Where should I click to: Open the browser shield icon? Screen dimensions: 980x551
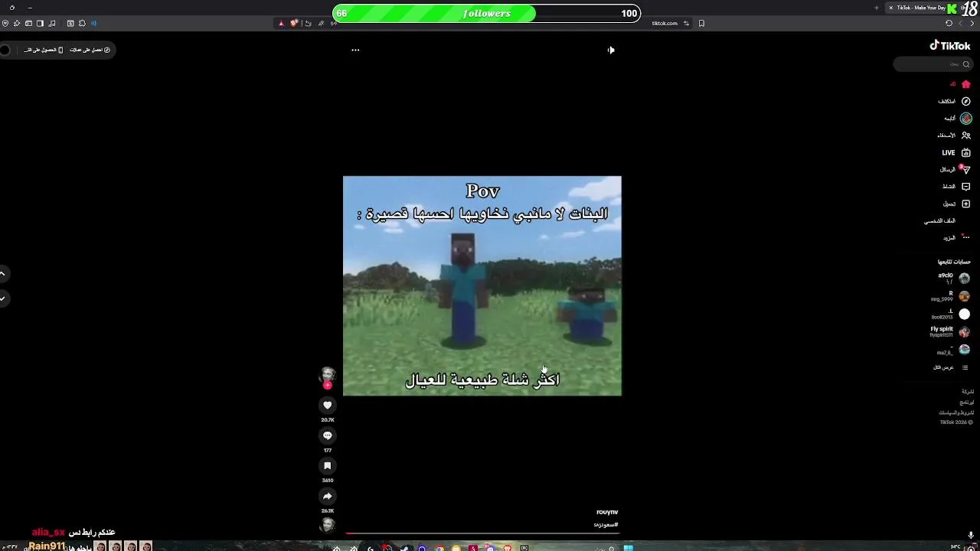point(5,23)
